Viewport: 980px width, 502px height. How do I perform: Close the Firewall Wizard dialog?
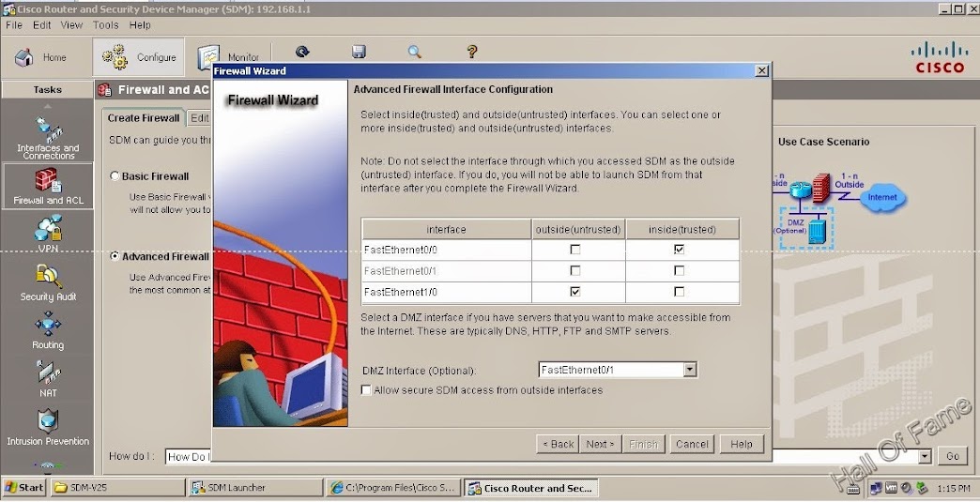click(762, 70)
